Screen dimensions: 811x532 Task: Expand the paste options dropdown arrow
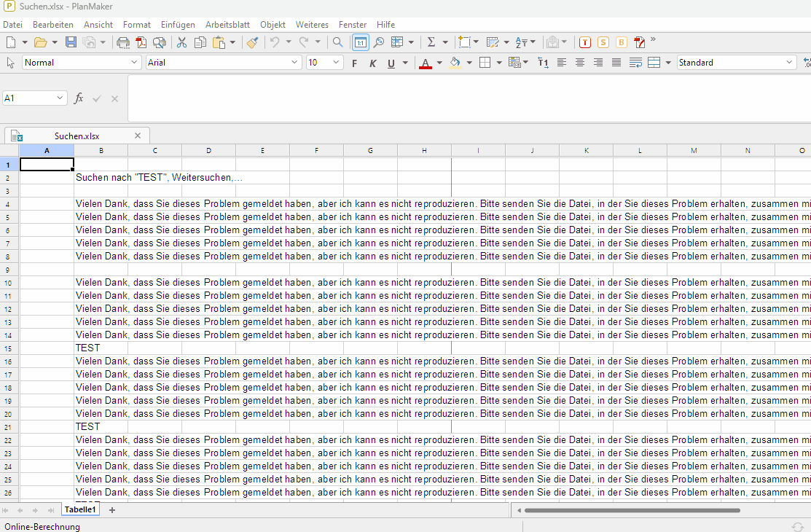[x=232, y=42]
